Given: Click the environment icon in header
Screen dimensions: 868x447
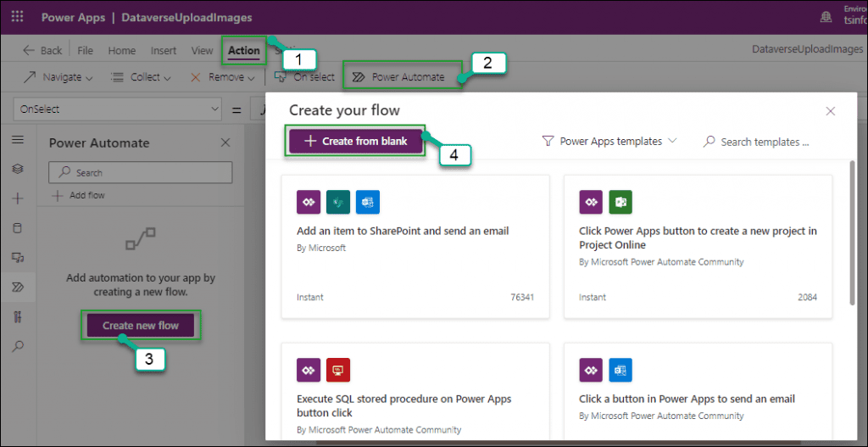Looking at the screenshot, I should pos(826,17).
